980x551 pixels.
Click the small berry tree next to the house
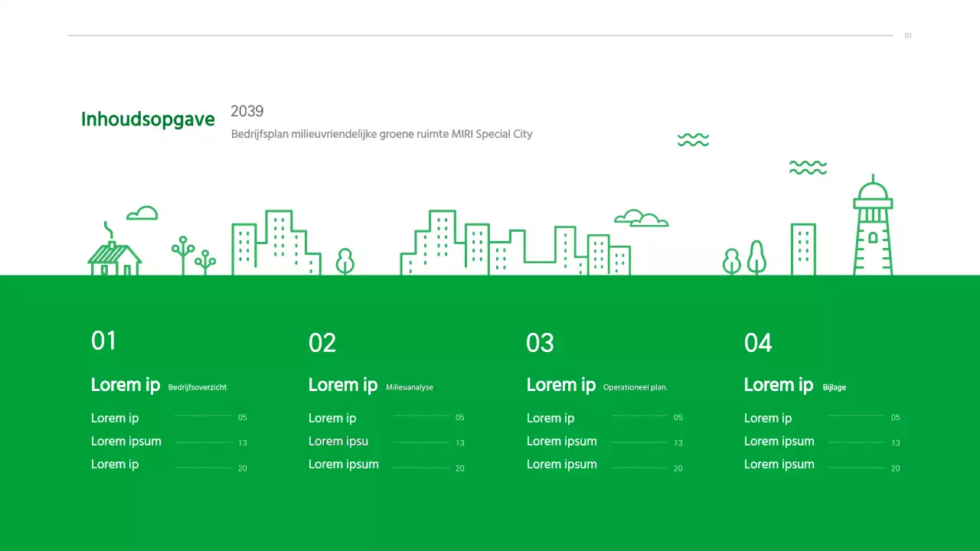[x=182, y=253]
